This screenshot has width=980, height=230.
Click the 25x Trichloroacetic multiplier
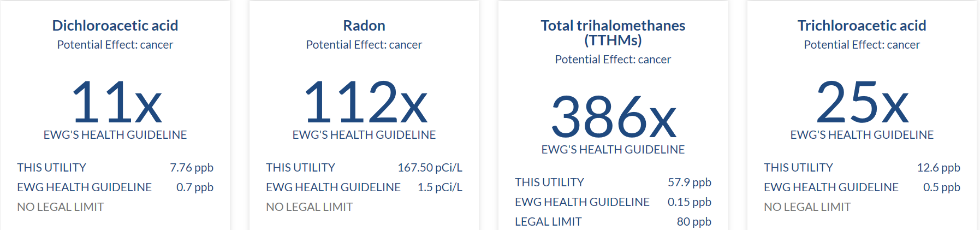(862, 102)
